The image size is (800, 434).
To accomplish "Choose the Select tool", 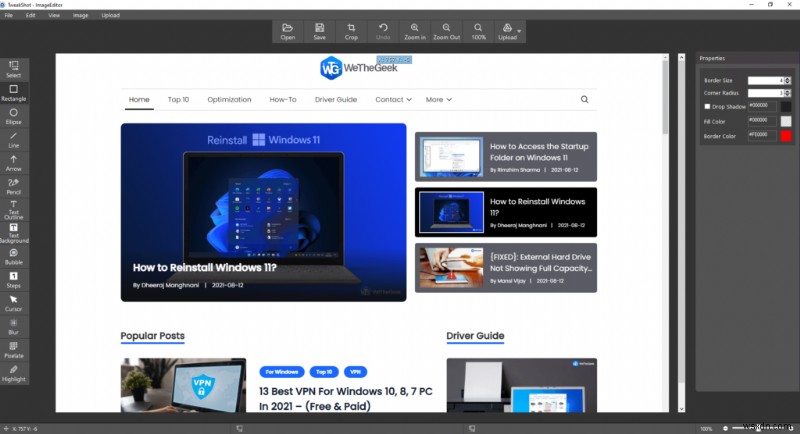I will click(14, 69).
